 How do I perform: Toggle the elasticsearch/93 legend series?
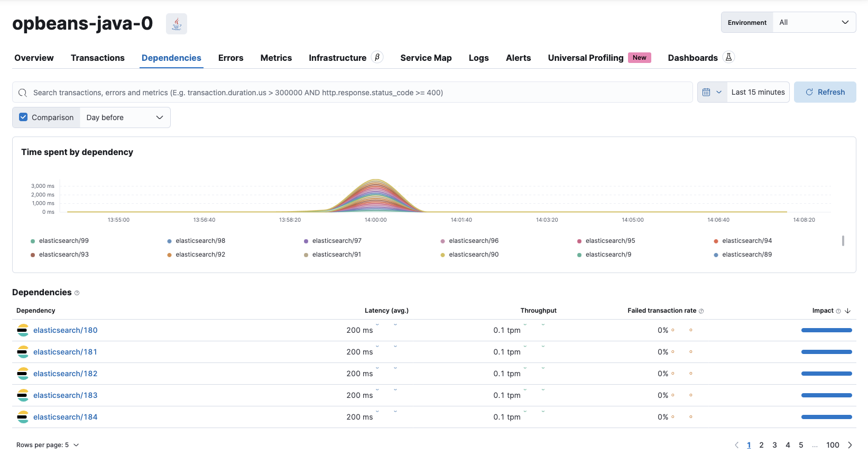pyautogui.click(x=60, y=255)
